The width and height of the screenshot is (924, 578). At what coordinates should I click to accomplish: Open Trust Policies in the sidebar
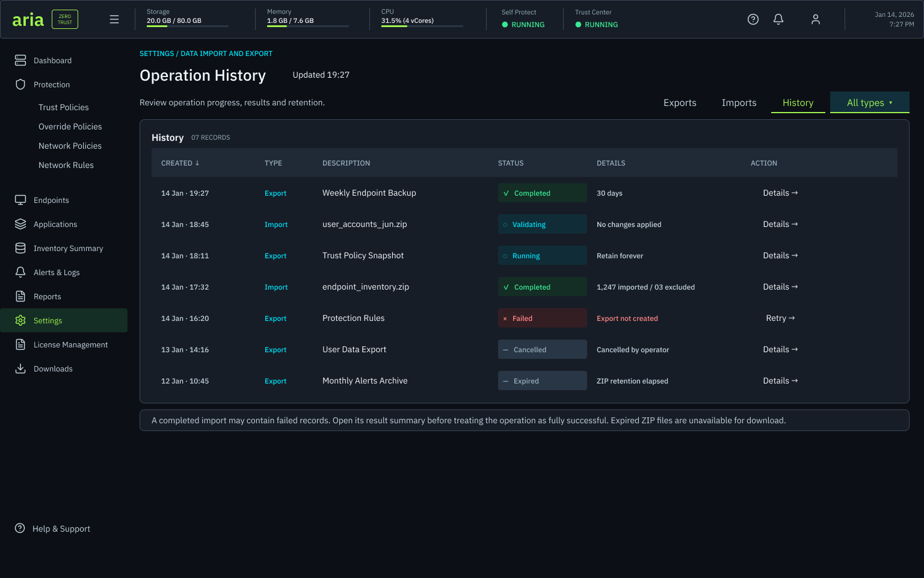tap(64, 107)
